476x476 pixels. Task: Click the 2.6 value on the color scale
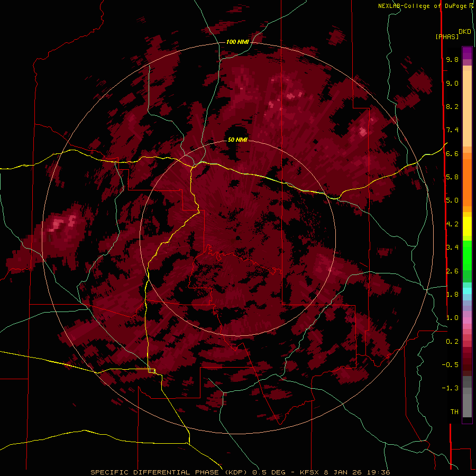tap(452, 271)
